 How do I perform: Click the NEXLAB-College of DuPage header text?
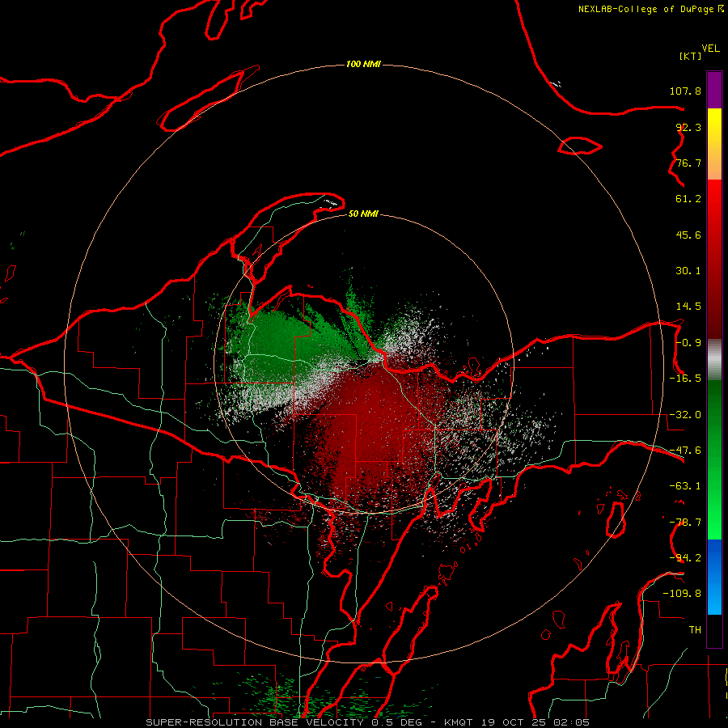click(645, 9)
